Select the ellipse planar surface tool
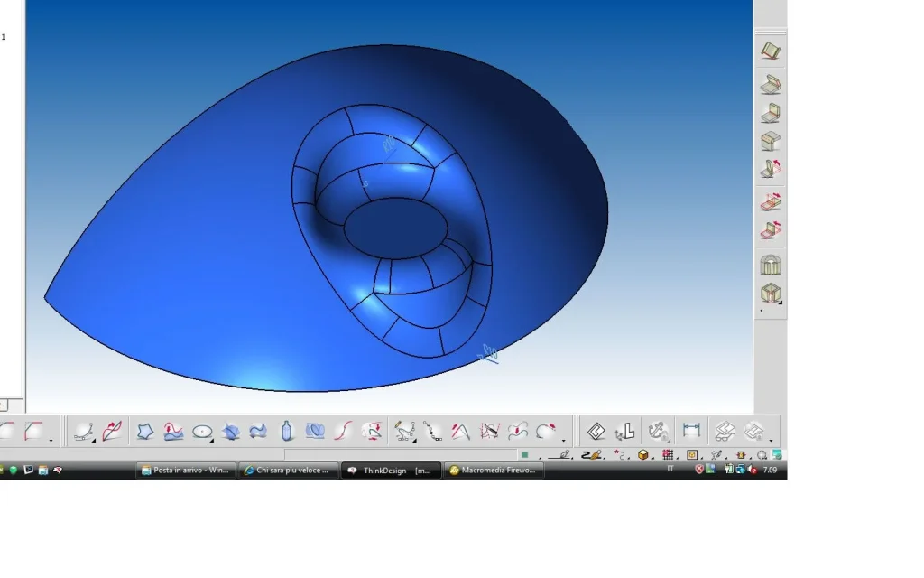924x578 pixels. click(x=202, y=432)
